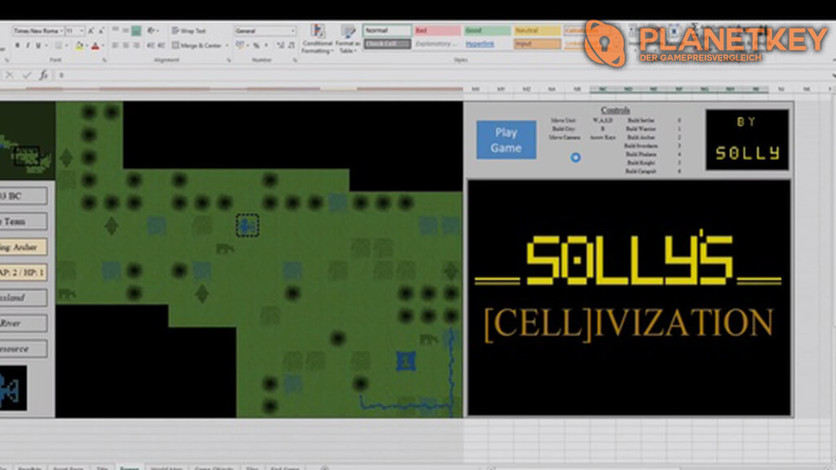The image size is (836, 470).
Task: Click the Play Game button
Action: pos(506,140)
